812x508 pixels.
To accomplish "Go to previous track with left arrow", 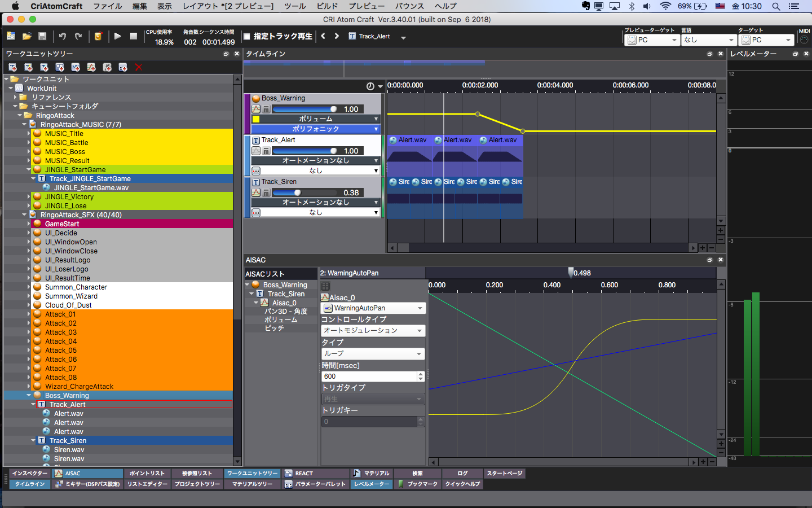I will 323,36.
